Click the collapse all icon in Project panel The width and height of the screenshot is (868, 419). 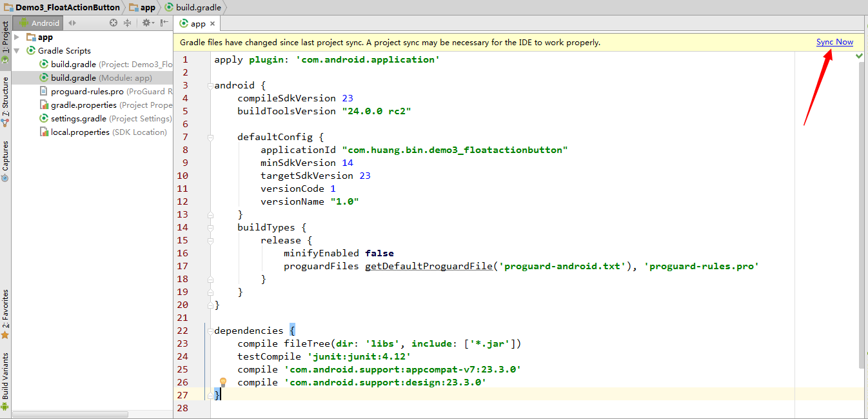(x=127, y=23)
